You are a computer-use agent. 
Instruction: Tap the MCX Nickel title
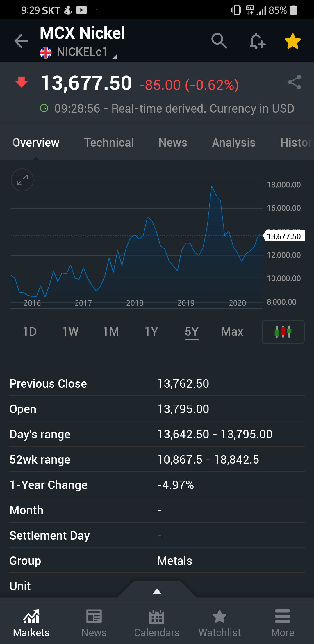click(x=83, y=33)
